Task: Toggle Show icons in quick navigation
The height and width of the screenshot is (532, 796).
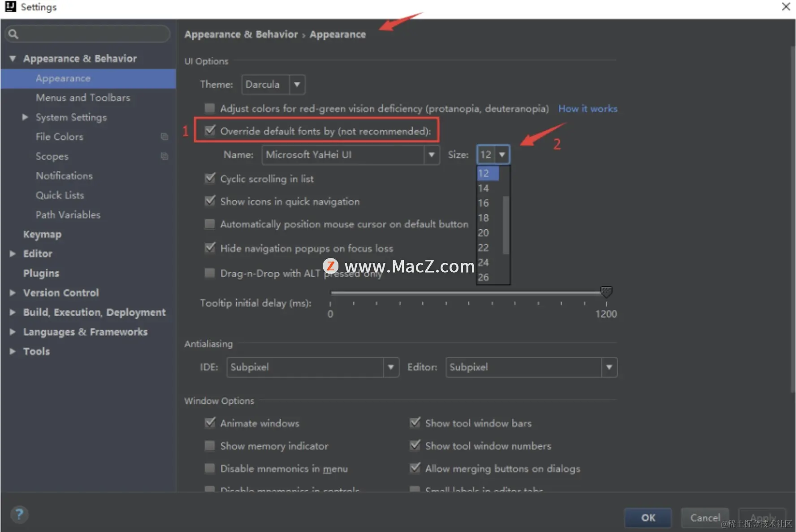Action: click(x=209, y=201)
